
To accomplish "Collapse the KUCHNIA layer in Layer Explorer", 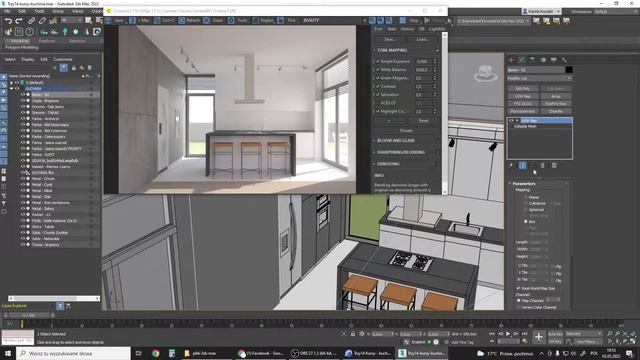I will (x=11, y=89).
